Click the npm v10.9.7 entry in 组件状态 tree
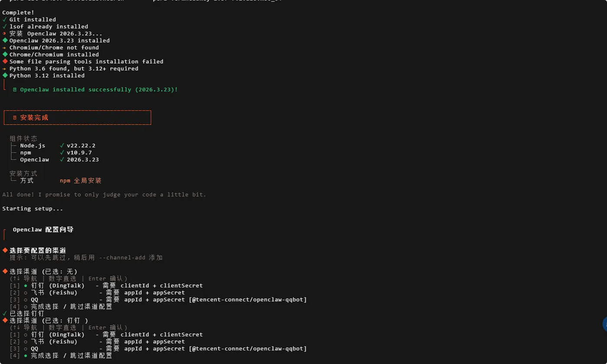This screenshot has height=364, width=607. pos(55,153)
